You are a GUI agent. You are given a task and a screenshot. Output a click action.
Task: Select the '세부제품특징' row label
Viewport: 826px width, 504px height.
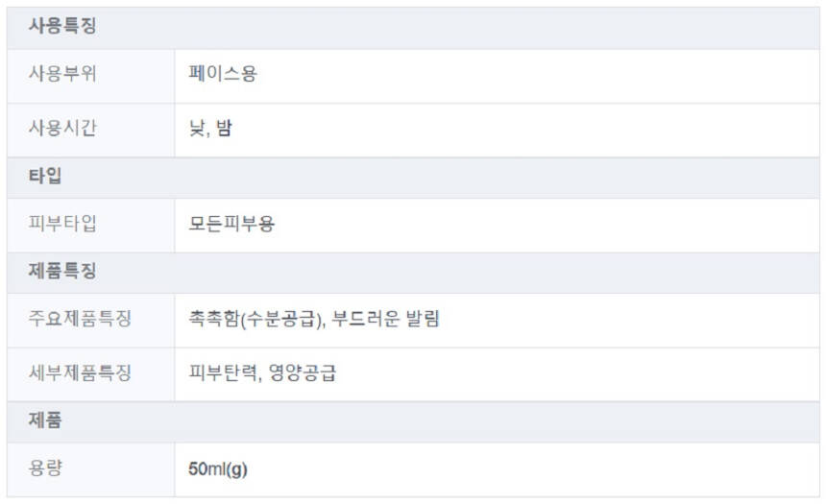pyautogui.click(x=80, y=372)
